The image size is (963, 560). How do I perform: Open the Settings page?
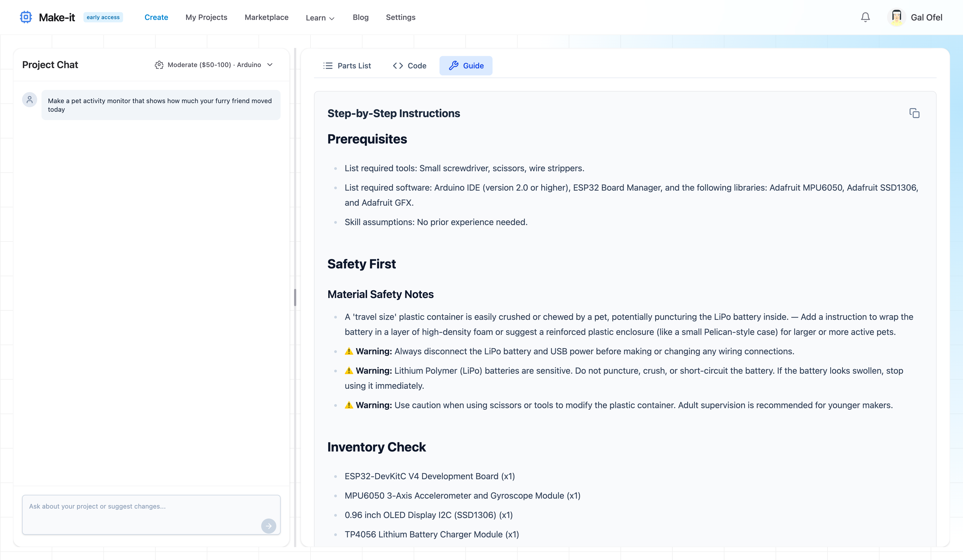click(400, 17)
